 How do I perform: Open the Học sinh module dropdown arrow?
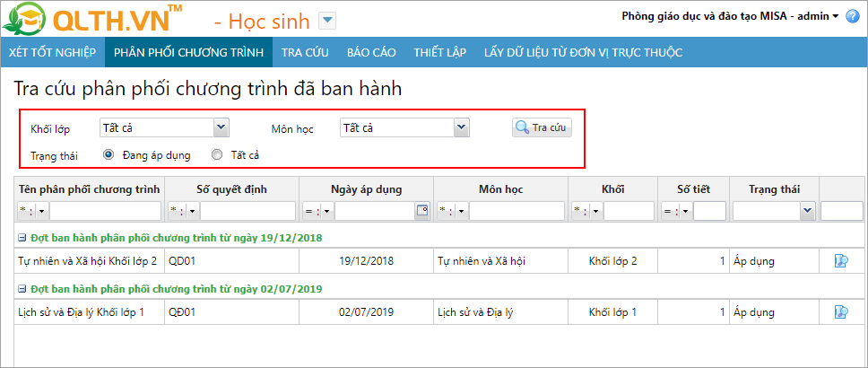coord(328,22)
